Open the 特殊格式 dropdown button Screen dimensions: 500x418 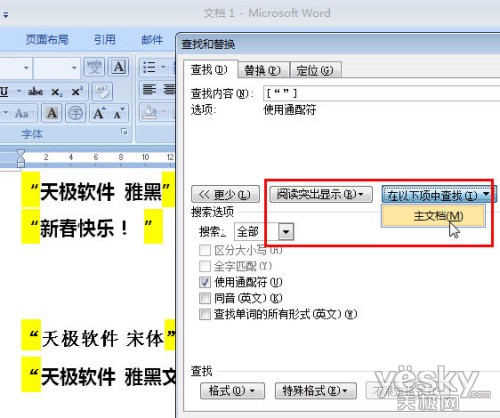pyautogui.click(x=315, y=390)
